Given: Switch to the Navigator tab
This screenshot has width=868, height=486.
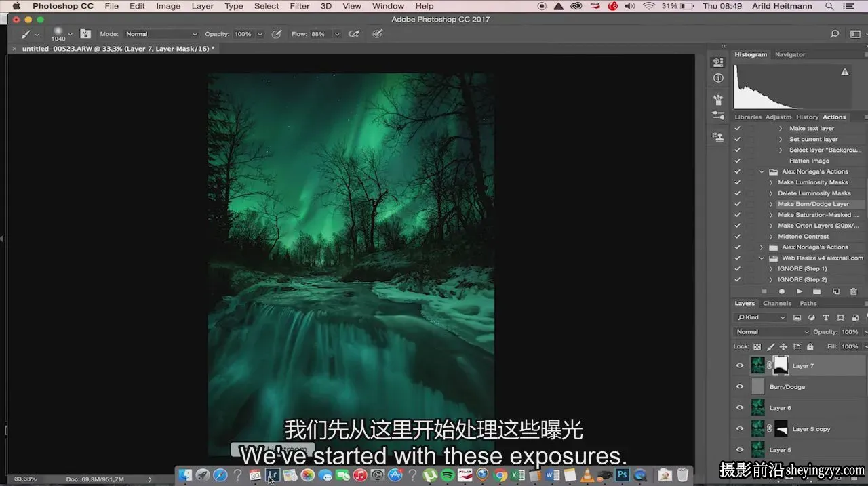Looking at the screenshot, I should (x=790, y=54).
